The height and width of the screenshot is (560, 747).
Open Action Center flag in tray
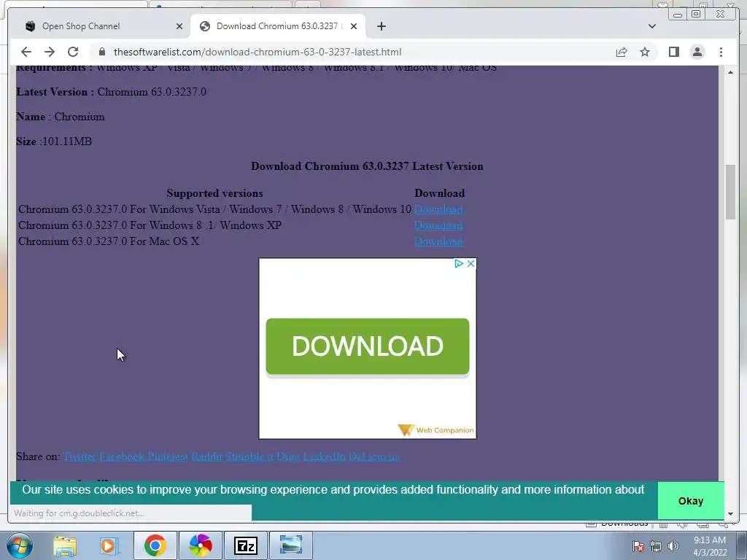638,546
